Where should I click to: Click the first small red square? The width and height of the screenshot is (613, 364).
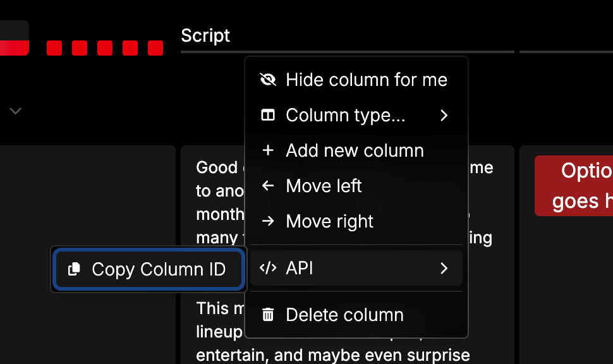[x=54, y=48]
